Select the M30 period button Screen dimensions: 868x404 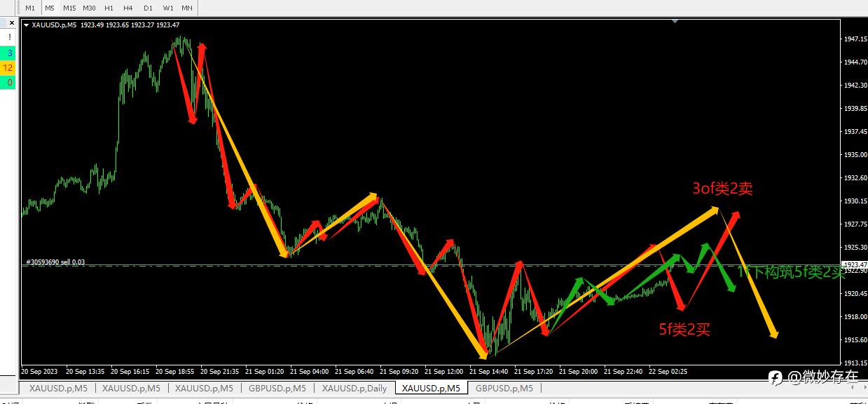point(89,8)
